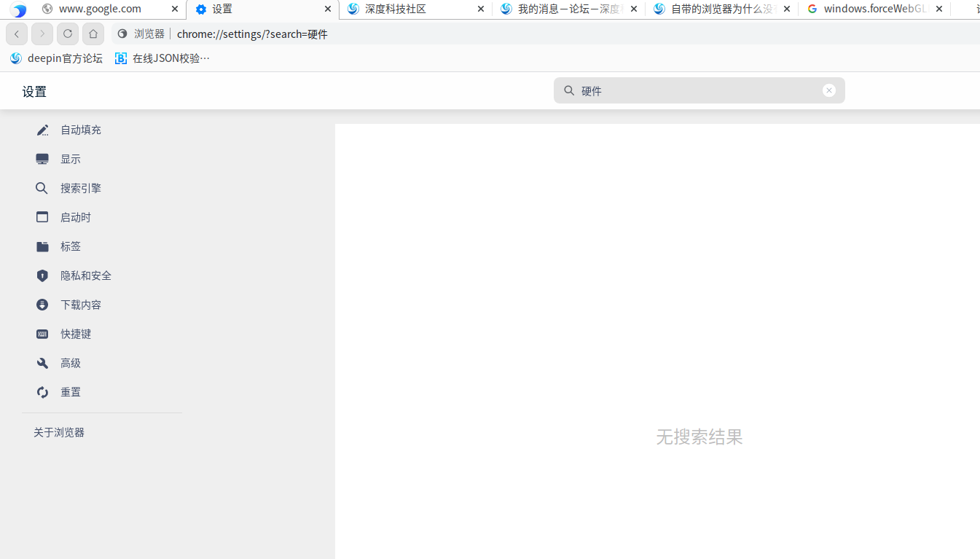Open 启动时 settings section
This screenshot has height=559, width=980.
[76, 217]
